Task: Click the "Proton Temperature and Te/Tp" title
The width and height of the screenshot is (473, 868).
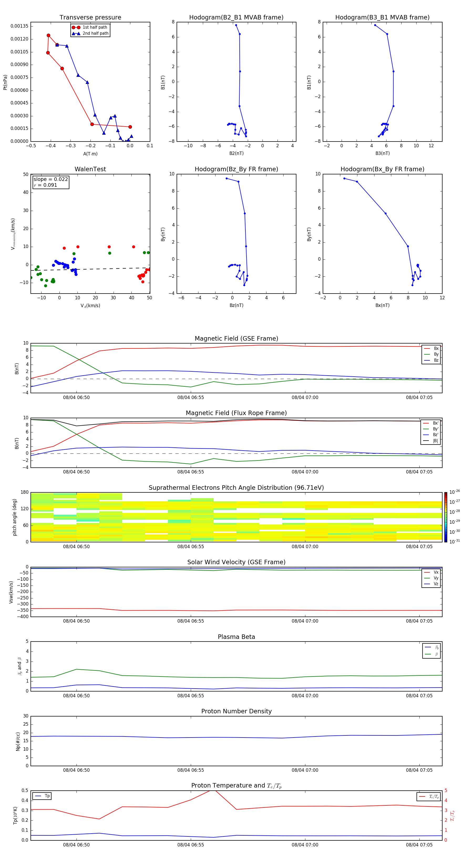Action: pyautogui.click(x=236, y=785)
